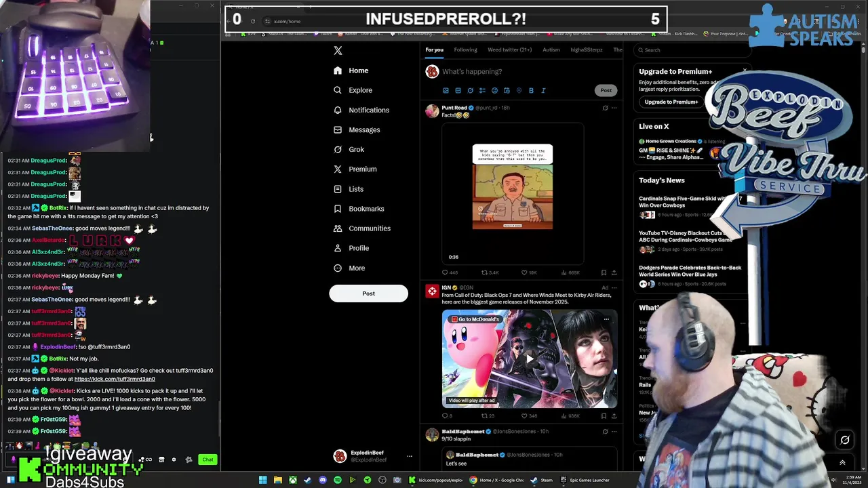Open Spotify from the taskbar
The image size is (868, 488).
click(x=337, y=480)
